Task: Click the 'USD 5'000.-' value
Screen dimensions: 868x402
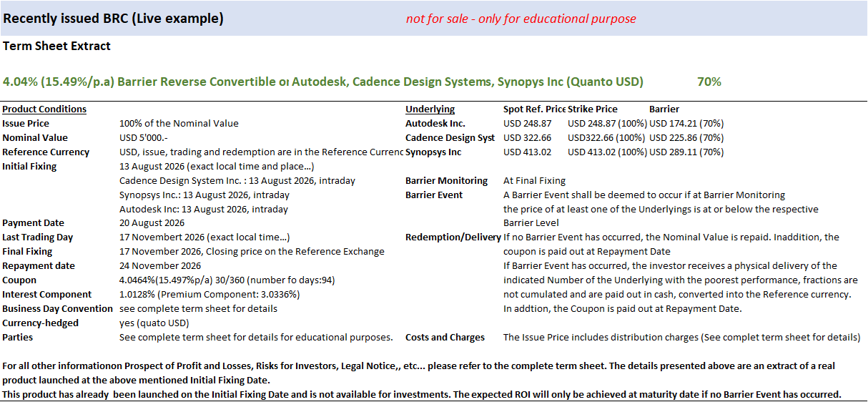Action: pos(143,138)
